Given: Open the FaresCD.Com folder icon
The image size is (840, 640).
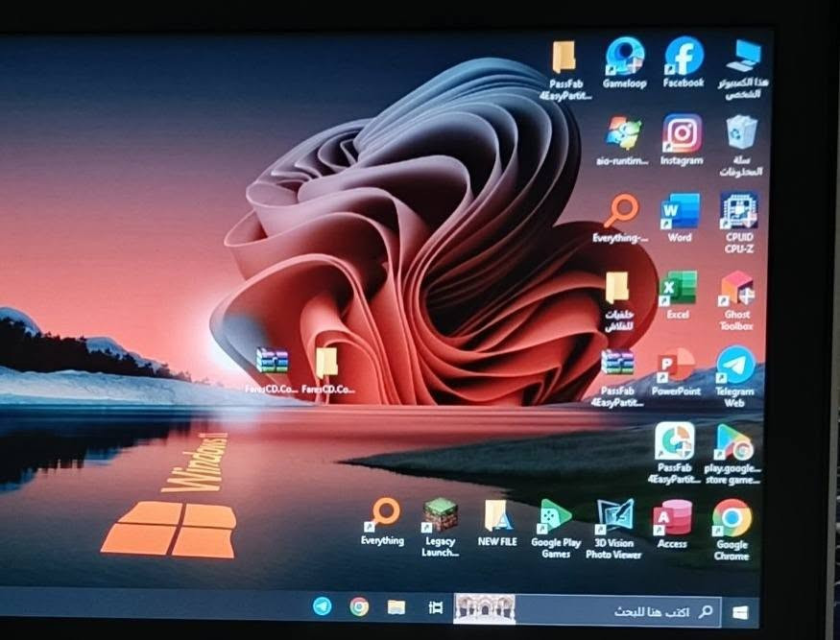Looking at the screenshot, I should (x=327, y=370).
